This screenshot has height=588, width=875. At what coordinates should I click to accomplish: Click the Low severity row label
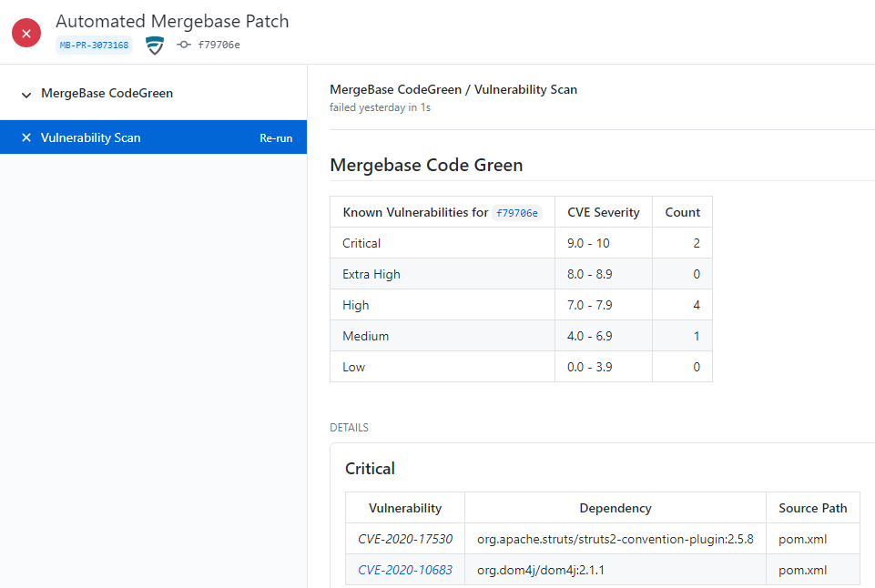354,367
